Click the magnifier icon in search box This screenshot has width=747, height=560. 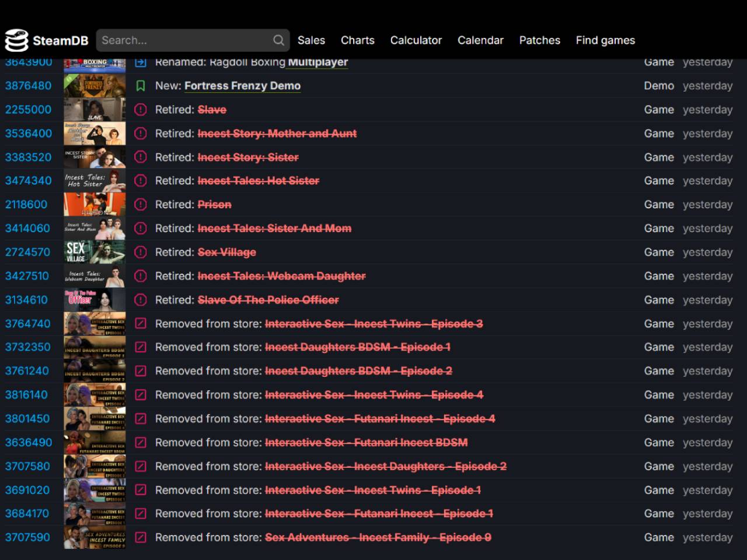click(279, 40)
